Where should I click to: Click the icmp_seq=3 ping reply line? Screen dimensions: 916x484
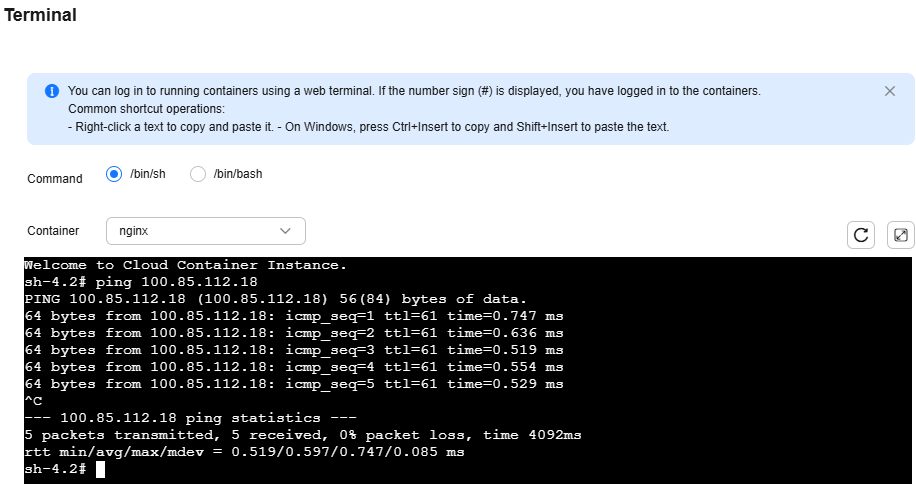pyautogui.click(x=294, y=350)
